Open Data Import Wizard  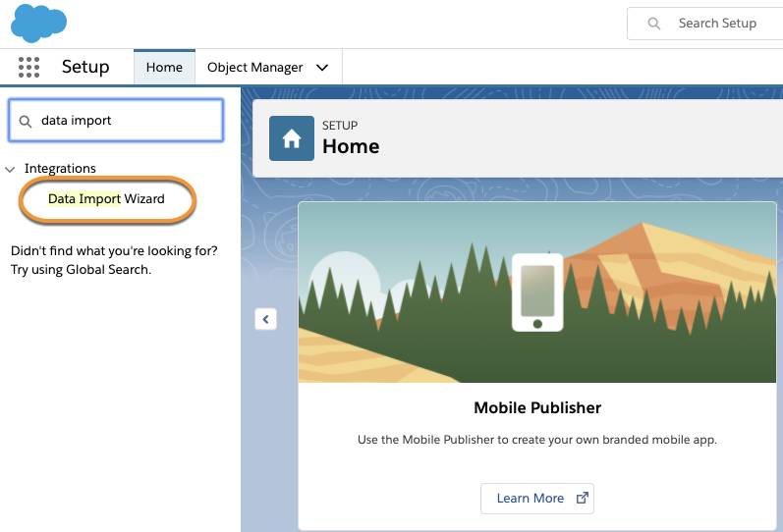[106, 198]
